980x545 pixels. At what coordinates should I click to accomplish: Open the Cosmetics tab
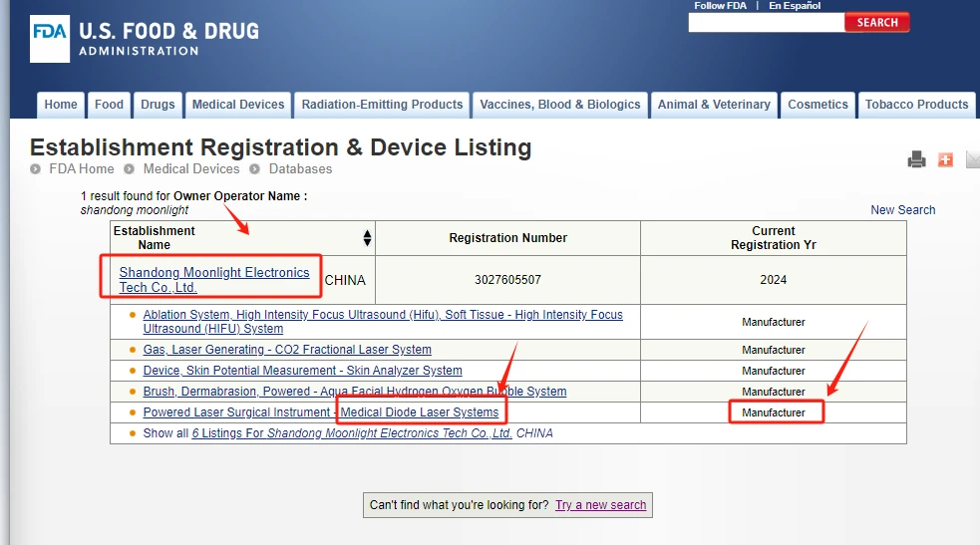point(817,105)
